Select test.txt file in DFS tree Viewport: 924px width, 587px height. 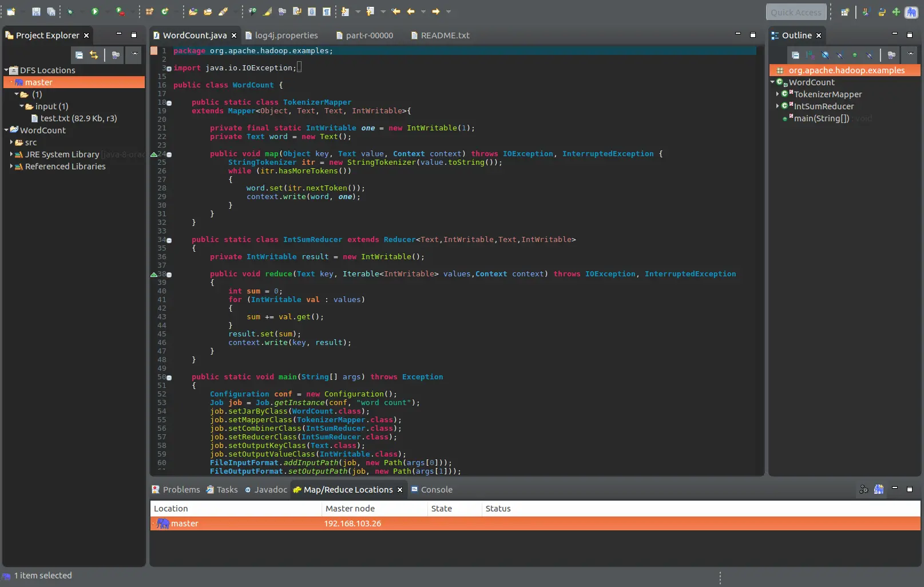(x=74, y=118)
